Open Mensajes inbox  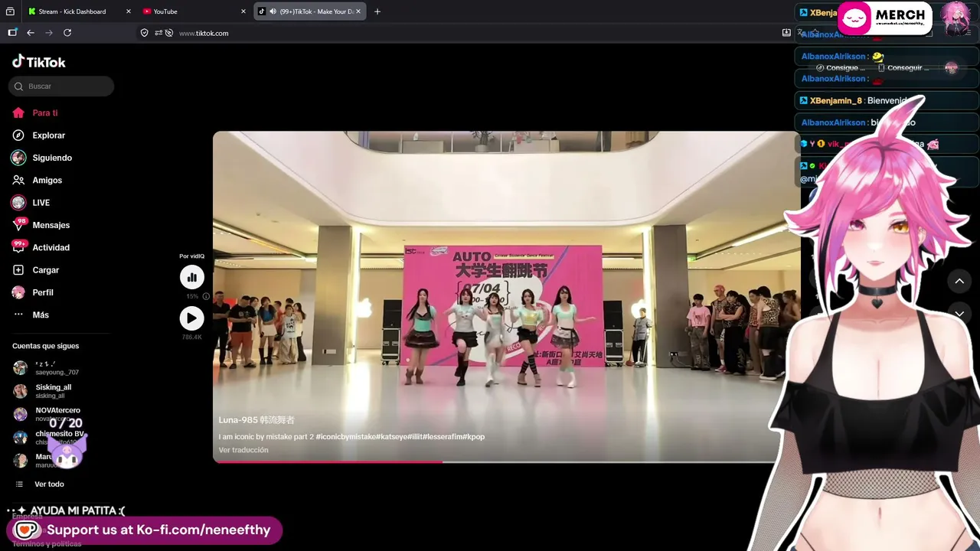pos(51,225)
